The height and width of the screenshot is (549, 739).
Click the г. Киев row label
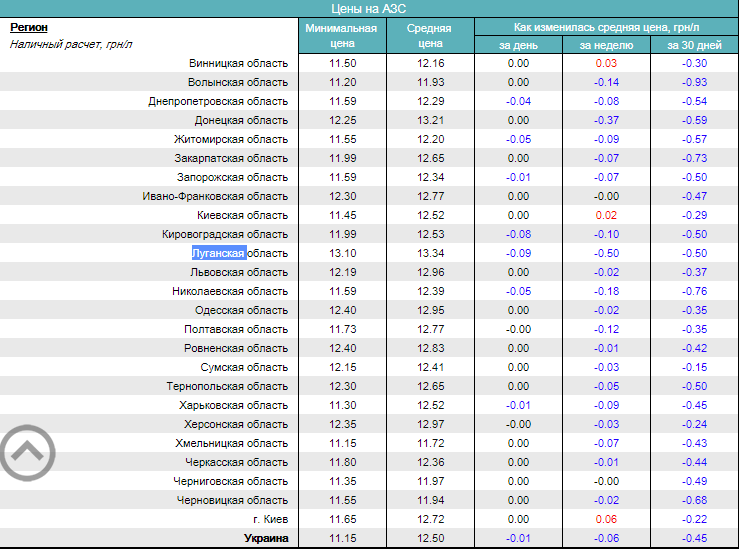[270, 519]
